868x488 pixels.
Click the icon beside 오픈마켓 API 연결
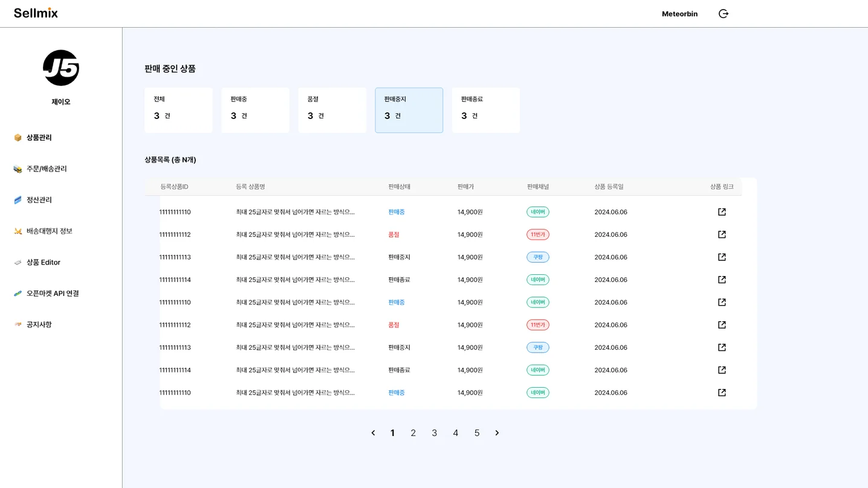[x=18, y=294]
